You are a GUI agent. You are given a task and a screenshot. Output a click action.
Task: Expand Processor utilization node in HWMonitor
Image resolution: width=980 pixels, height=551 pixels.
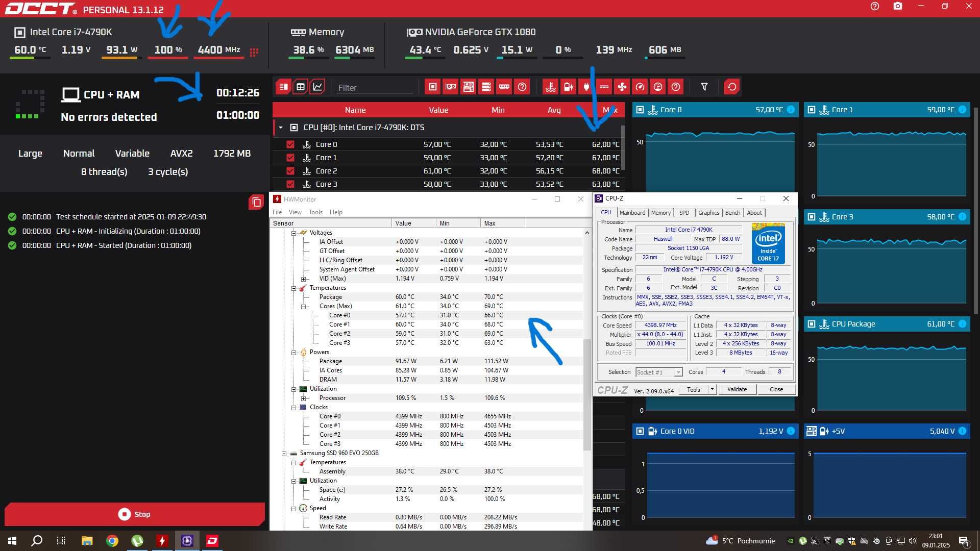tap(303, 398)
